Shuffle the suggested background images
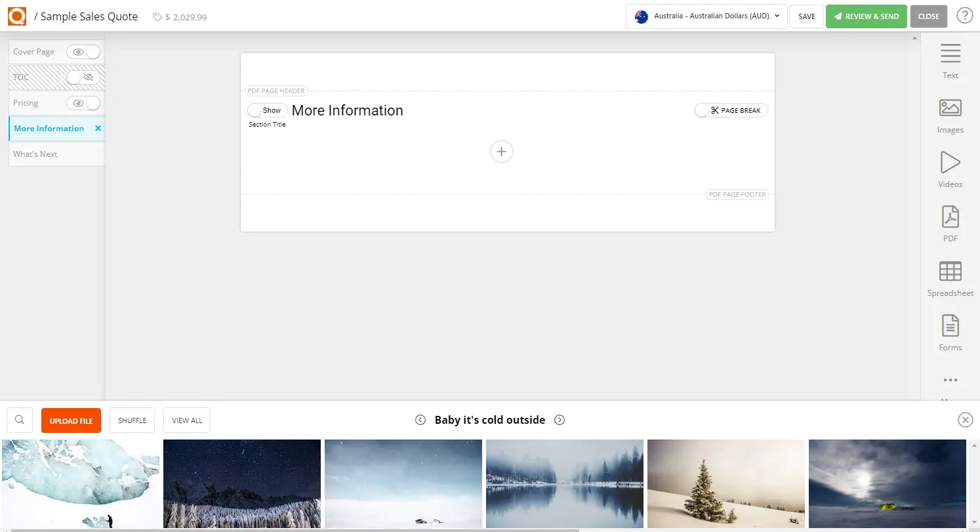 [132, 420]
